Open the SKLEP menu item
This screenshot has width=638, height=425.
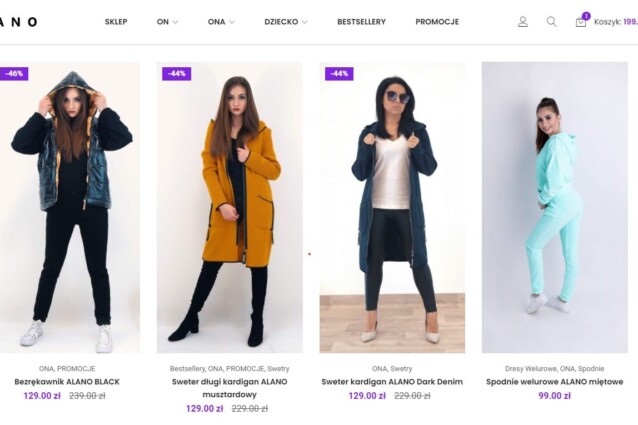pyautogui.click(x=116, y=21)
